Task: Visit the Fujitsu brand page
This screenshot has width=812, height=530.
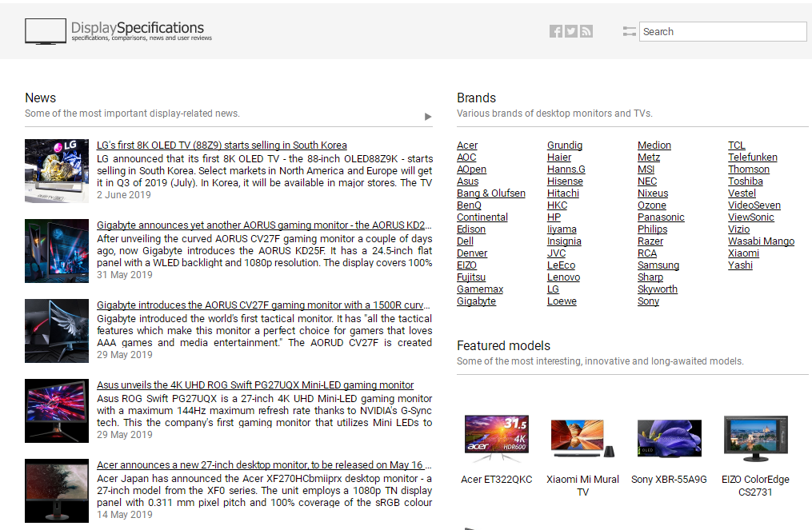Action: (x=471, y=277)
